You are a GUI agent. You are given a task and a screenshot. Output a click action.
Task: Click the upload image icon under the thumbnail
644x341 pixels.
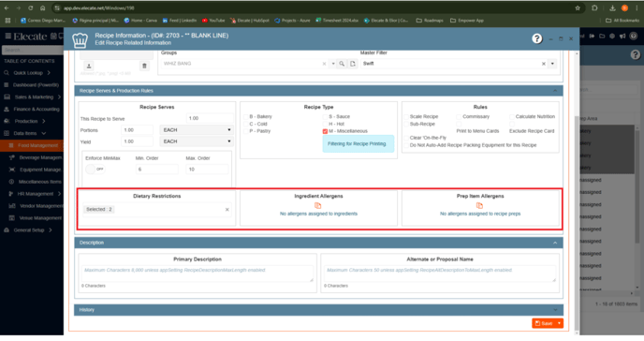pos(89,66)
